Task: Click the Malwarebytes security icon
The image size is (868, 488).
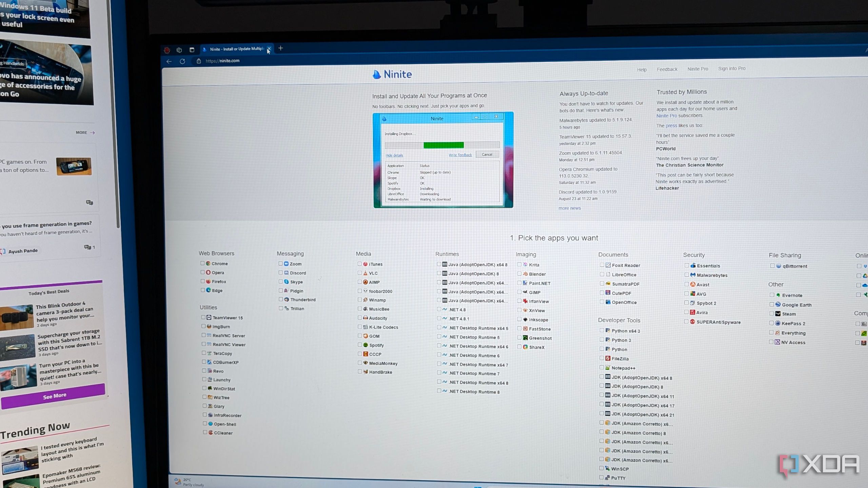Action: (693, 275)
